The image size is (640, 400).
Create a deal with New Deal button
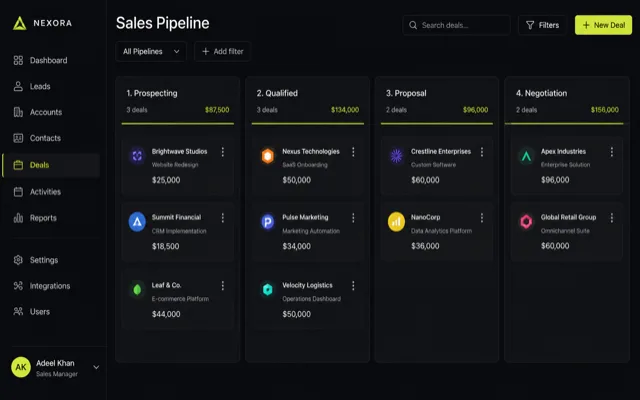click(603, 25)
